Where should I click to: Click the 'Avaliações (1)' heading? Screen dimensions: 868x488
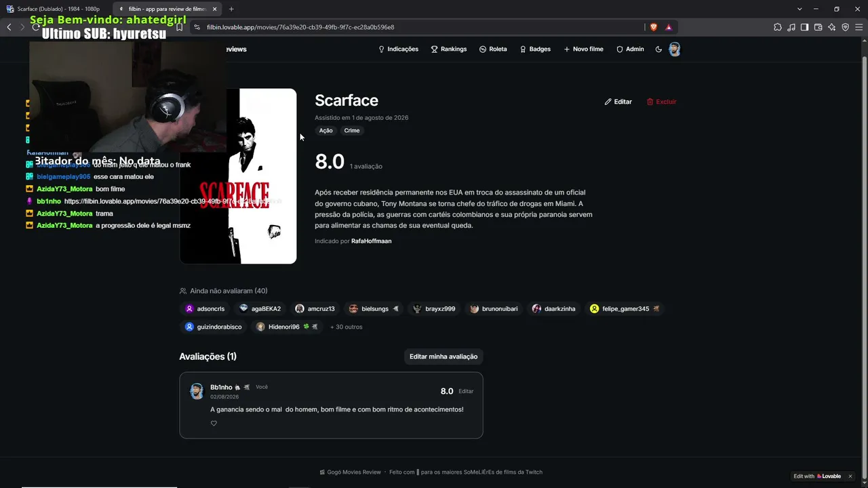tap(208, 357)
